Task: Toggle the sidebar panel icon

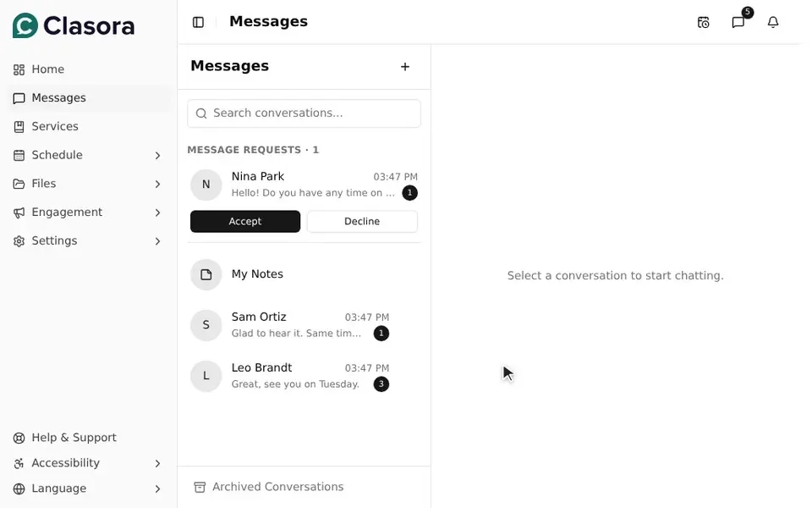Action: tap(198, 22)
